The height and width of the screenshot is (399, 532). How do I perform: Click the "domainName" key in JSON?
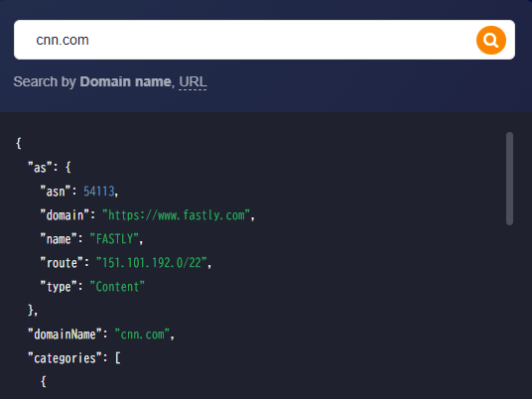(65, 334)
